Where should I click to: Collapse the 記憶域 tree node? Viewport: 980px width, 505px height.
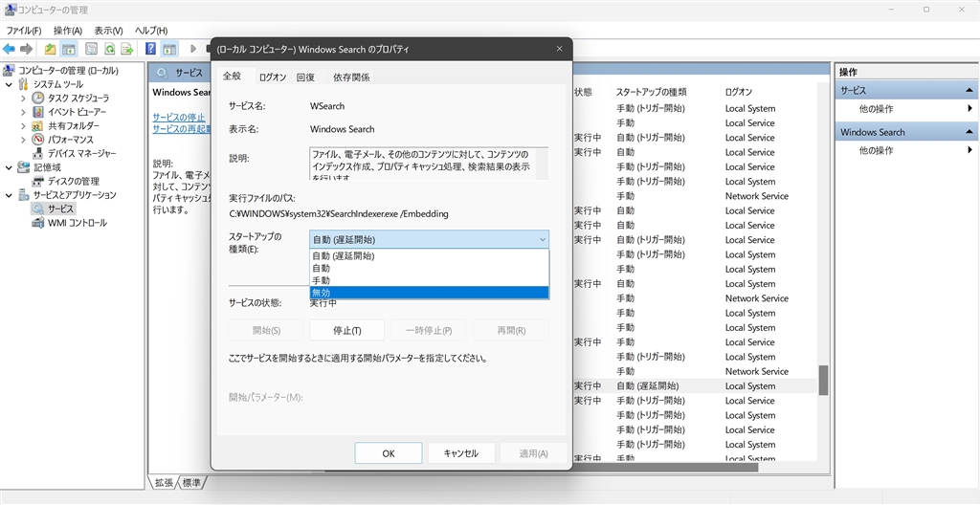(x=9, y=167)
